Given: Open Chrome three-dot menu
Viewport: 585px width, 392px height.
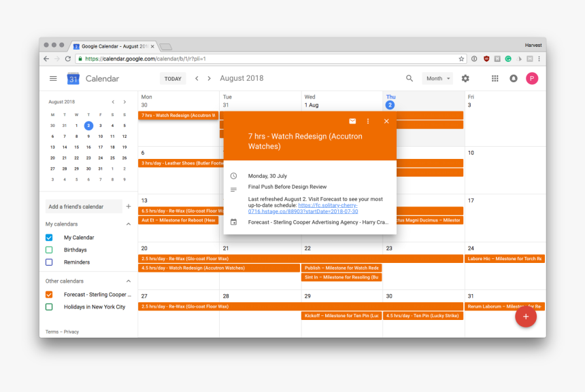Looking at the screenshot, I should [x=539, y=58].
